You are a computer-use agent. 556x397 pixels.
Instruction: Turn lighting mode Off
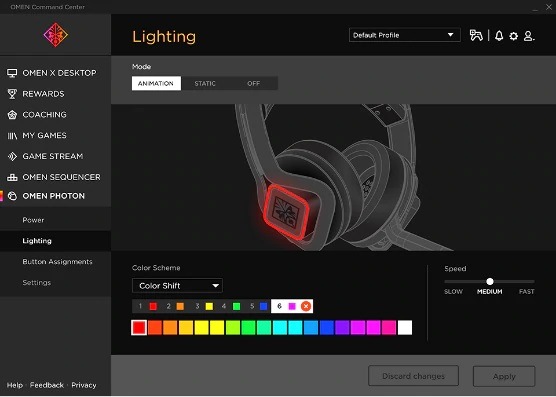point(254,83)
